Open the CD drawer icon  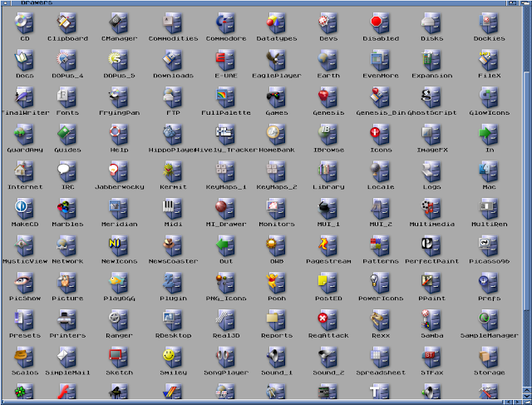click(x=24, y=23)
